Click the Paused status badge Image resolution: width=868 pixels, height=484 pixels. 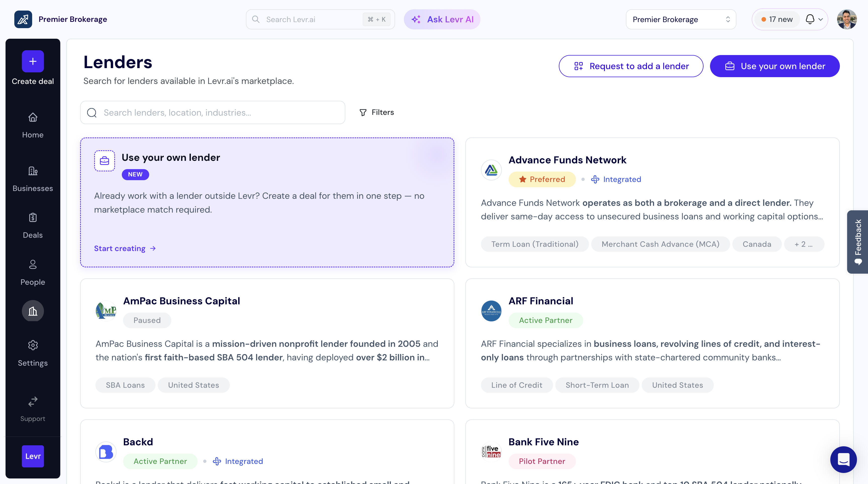pos(147,320)
